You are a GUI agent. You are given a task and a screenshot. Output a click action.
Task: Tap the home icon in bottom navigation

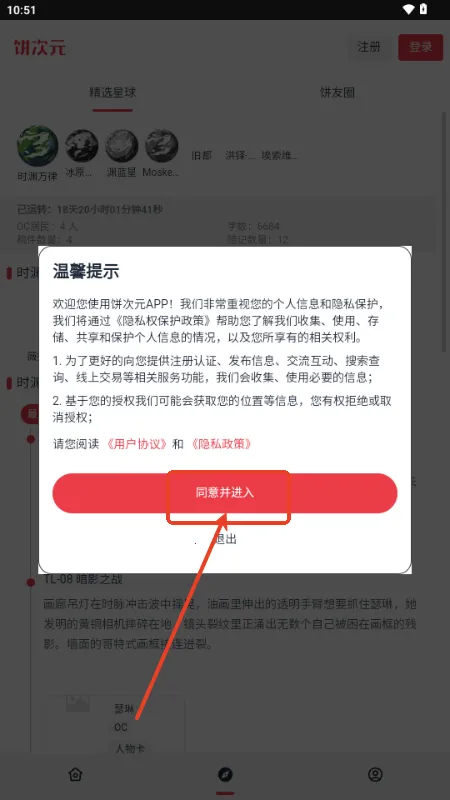tap(75, 774)
